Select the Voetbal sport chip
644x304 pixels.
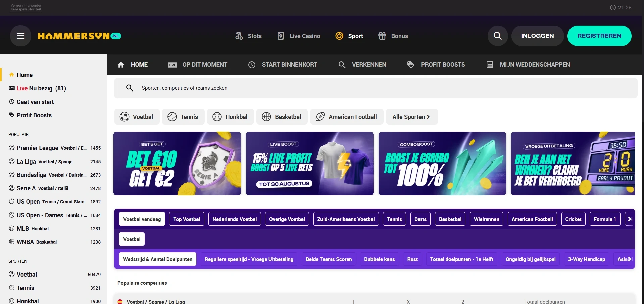[x=137, y=117]
